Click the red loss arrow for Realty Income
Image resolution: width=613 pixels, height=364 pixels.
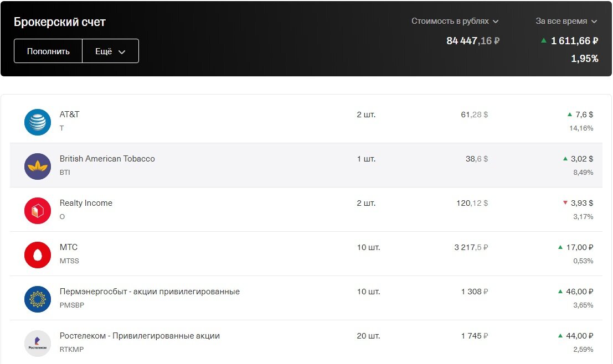click(x=565, y=202)
